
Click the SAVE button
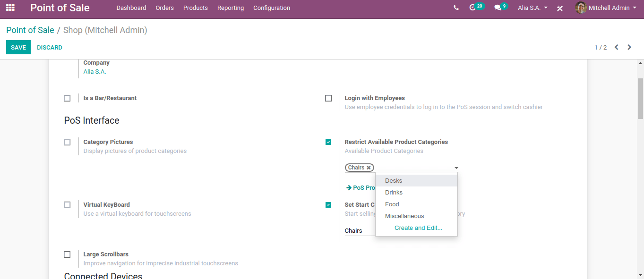tap(18, 47)
